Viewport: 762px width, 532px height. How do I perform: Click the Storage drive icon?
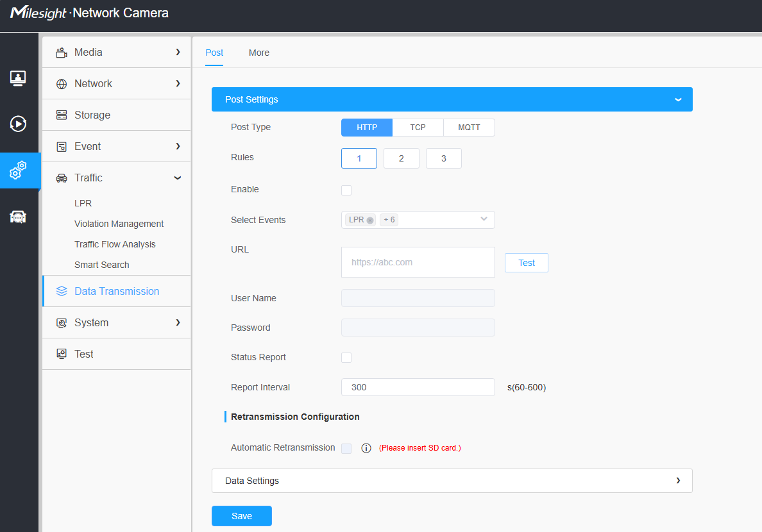coord(62,115)
